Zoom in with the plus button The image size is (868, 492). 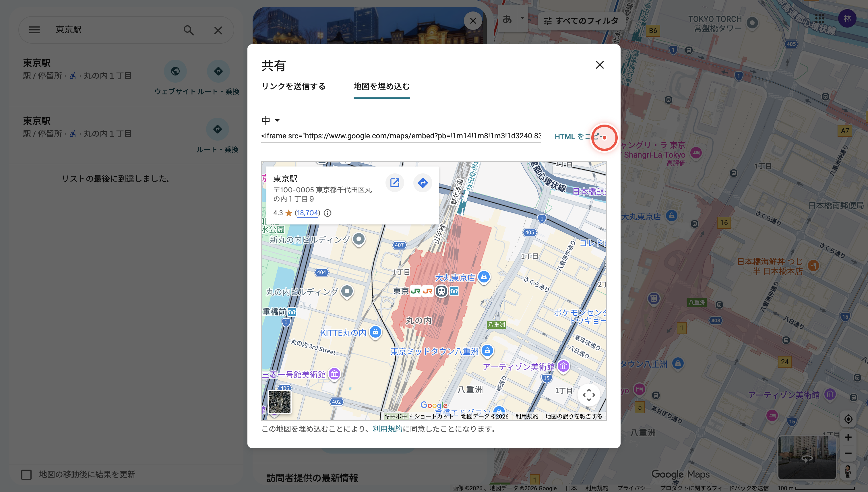point(848,437)
